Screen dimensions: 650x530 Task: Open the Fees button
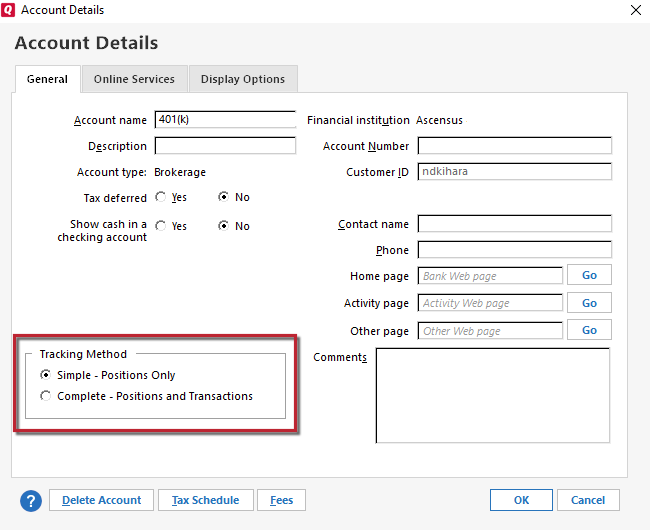[x=281, y=500]
